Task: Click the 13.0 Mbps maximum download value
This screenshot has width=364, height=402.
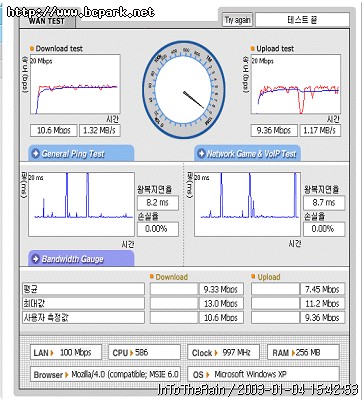Action: (x=221, y=303)
